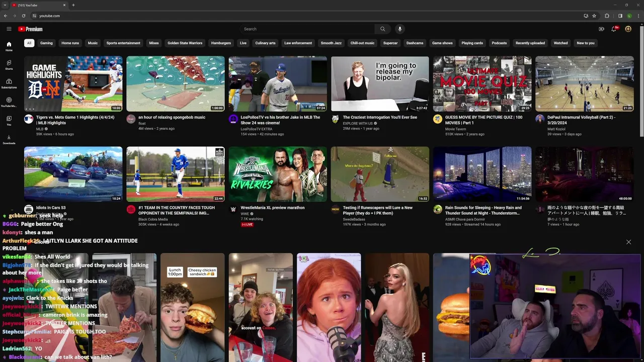Select the Recently uploaded chip
Viewport: 644px width, 362px height.
click(530, 43)
